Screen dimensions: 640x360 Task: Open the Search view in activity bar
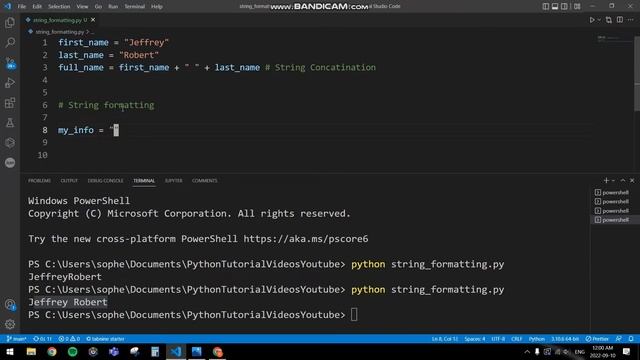pos(10,42)
